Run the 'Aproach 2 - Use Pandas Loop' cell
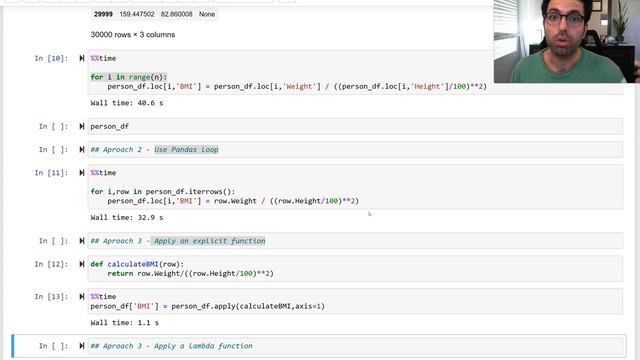The image size is (640, 360). pyautogui.click(x=82, y=150)
